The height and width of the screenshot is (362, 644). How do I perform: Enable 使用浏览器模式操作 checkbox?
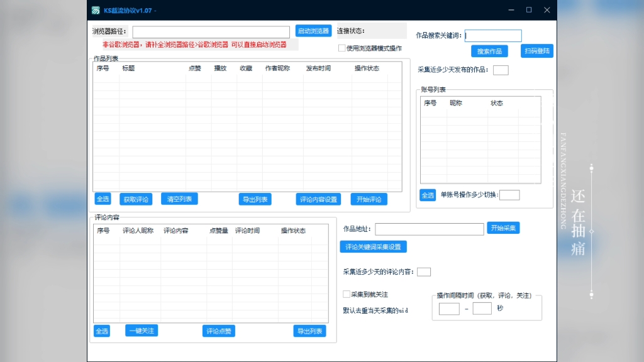pyautogui.click(x=341, y=48)
